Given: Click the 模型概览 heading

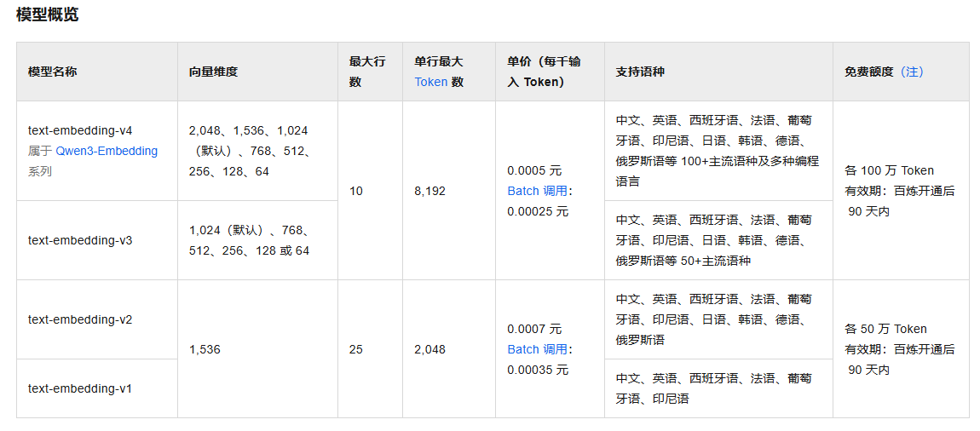Looking at the screenshot, I should coord(48,14).
